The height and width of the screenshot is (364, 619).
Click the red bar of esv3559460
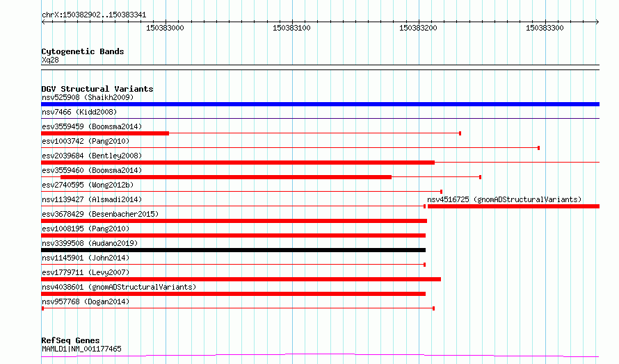pos(226,177)
